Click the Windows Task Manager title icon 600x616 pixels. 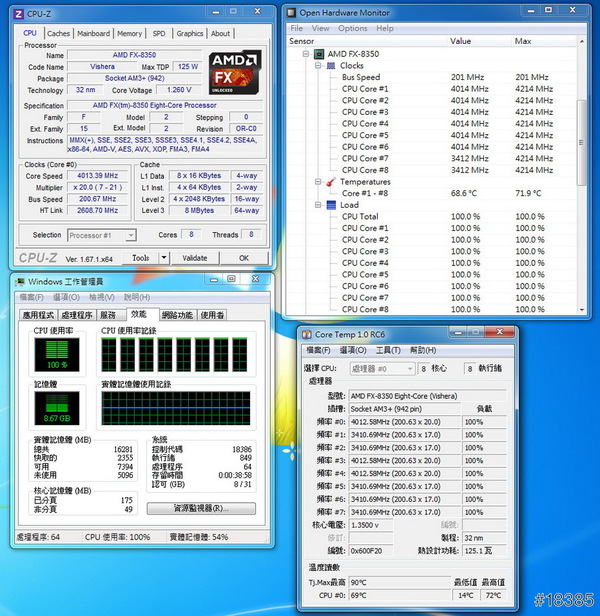22,283
